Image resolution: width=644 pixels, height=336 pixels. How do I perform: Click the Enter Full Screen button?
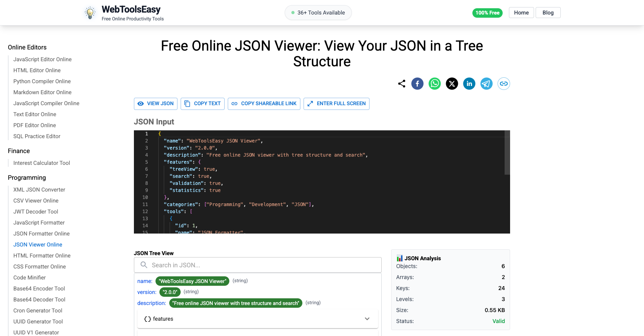click(x=337, y=104)
